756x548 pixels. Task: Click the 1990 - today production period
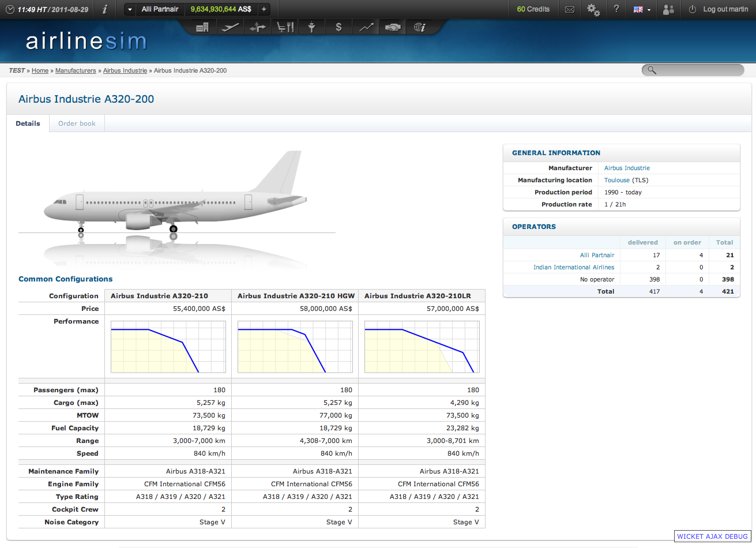[x=623, y=192]
